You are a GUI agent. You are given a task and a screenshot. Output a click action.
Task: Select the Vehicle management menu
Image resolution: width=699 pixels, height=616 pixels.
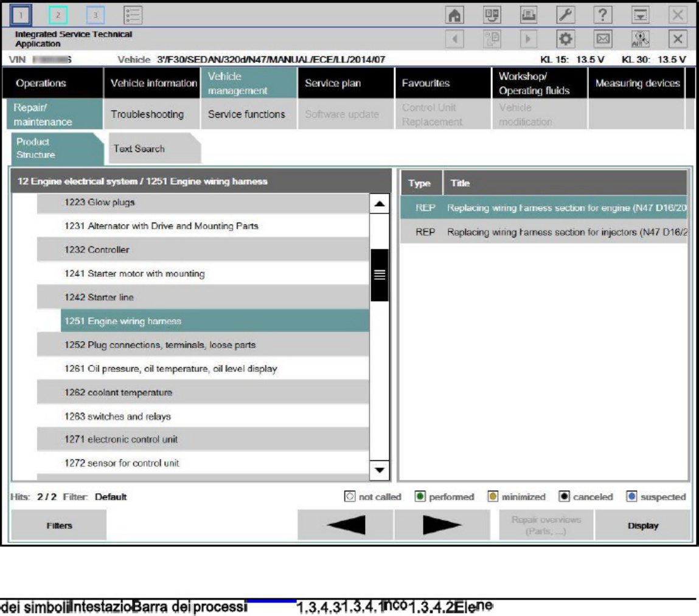click(x=249, y=83)
